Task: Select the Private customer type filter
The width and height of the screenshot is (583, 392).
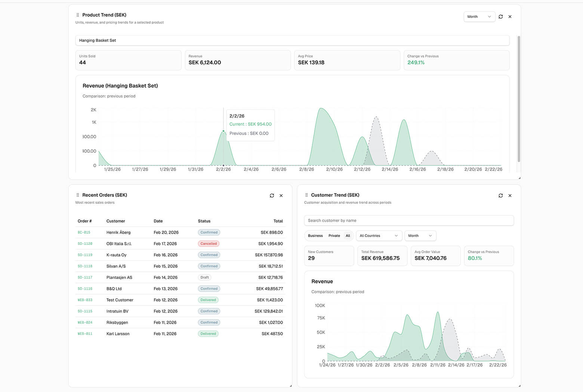Action: pyautogui.click(x=334, y=236)
